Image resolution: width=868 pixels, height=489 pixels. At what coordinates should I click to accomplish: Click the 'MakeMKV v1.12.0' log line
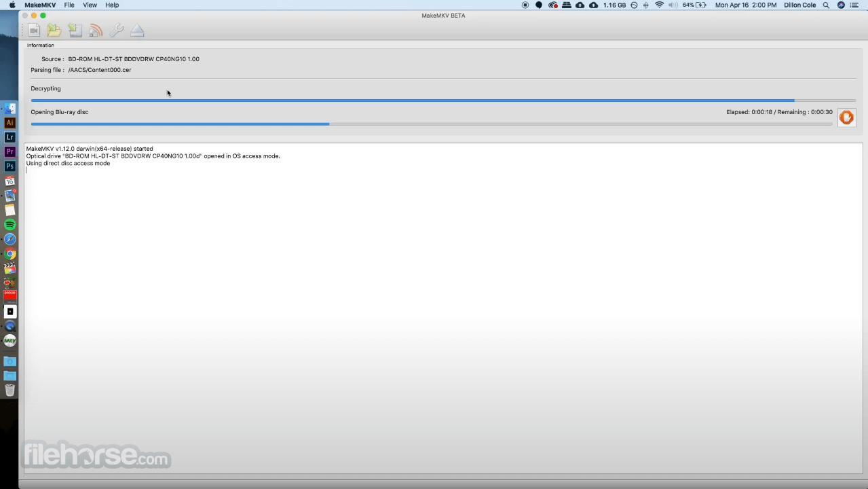(x=90, y=149)
